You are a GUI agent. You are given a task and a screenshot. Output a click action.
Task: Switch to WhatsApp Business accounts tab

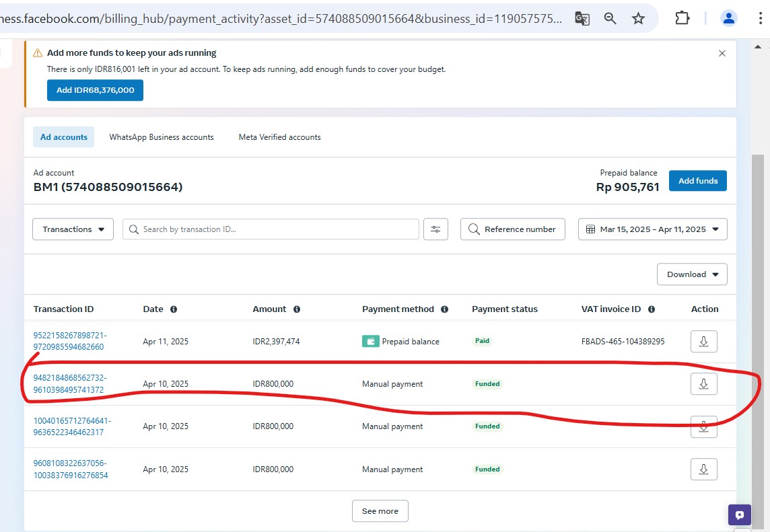[162, 137]
